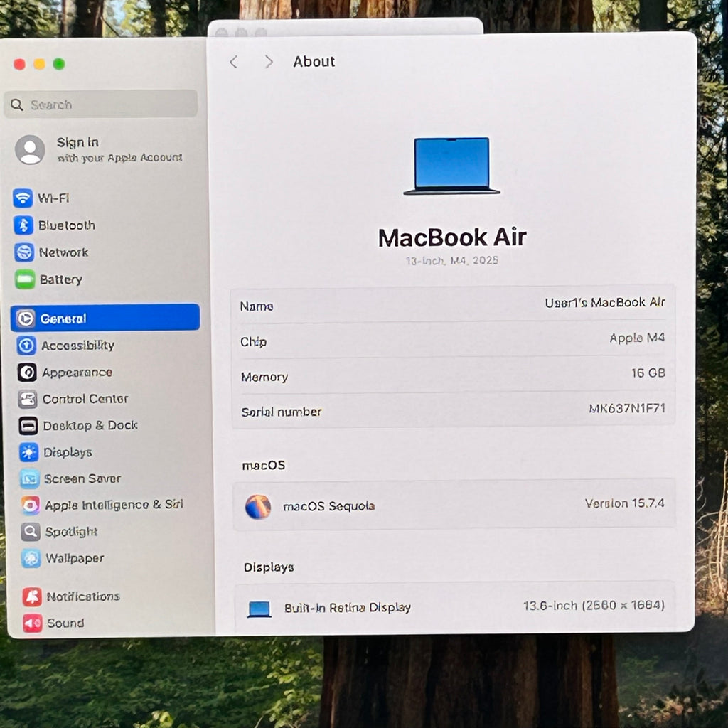Image resolution: width=728 pixels, height=728 pixels.
Task: Open the Displays sun icon
Action: [x=28, y=451]
